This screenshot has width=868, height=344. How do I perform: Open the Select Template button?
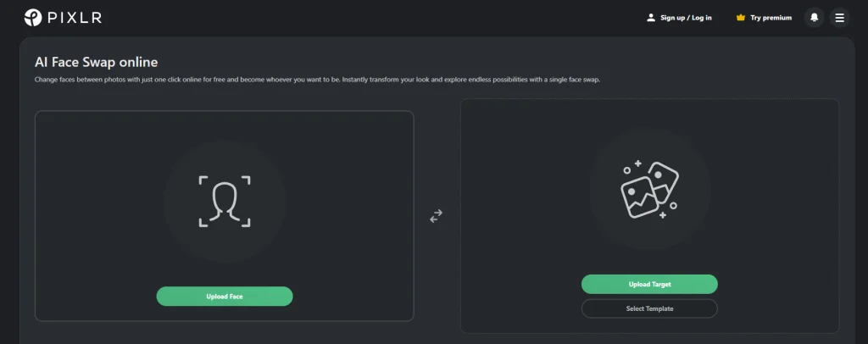pyautogui.click(x=649, y=308)
